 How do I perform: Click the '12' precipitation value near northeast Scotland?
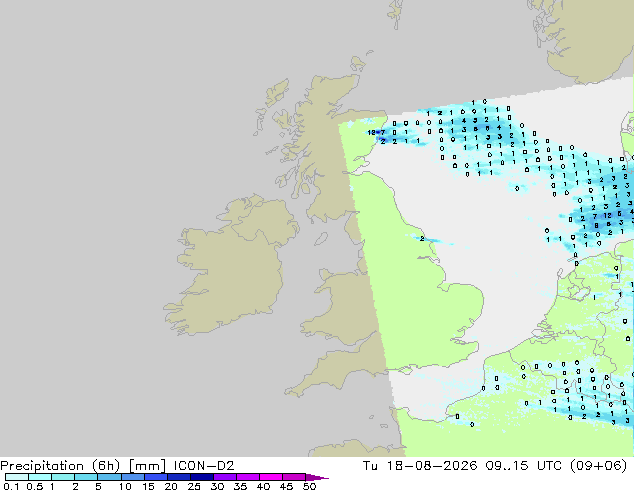point(371,132)
